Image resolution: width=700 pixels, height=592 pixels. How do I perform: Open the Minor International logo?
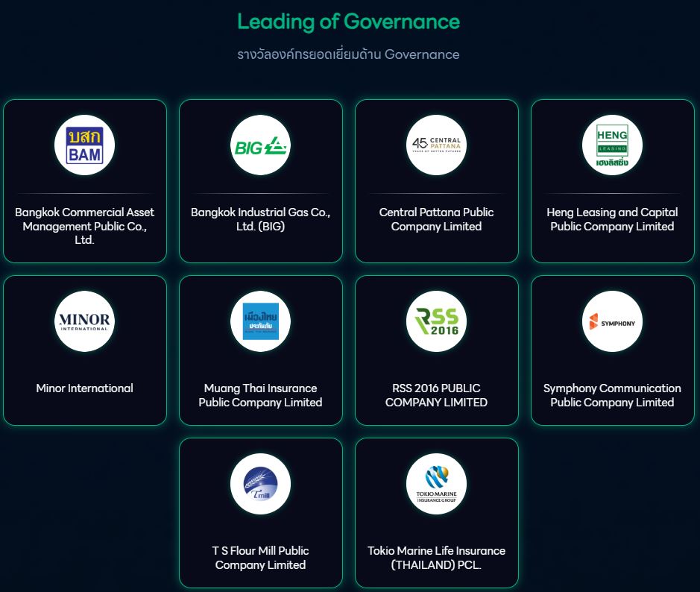click(x=84, y=321)
